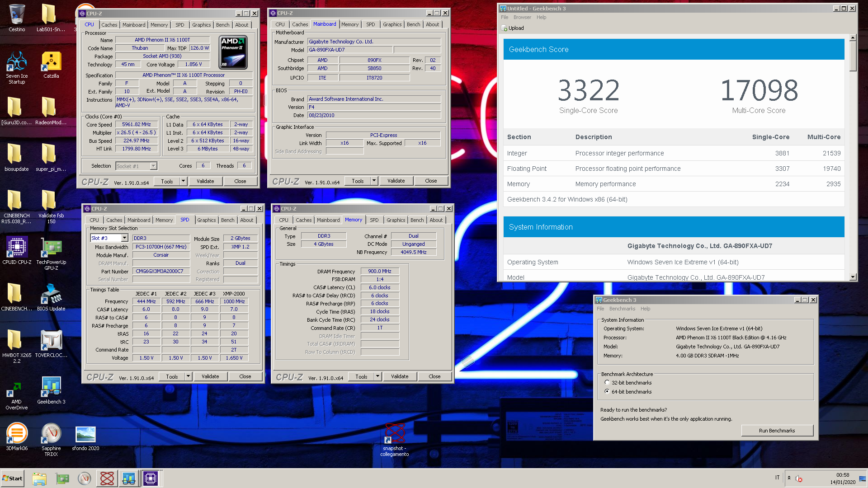The height and width of the screenshot is (488, 868).
Task: Launch TechPowerUp GPU-Z shortcut
Action: tap(51, 253)
